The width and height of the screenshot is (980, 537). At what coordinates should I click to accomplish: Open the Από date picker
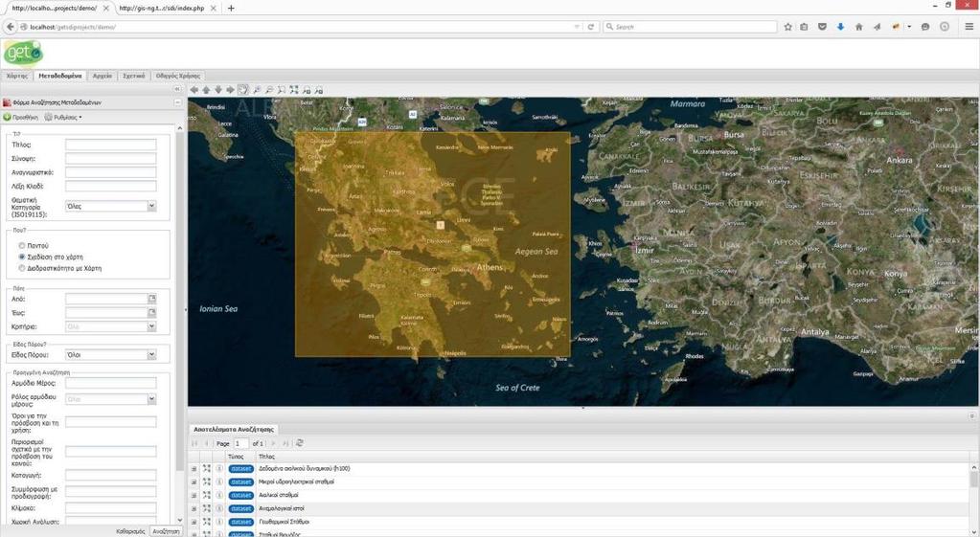click(152, 299)
